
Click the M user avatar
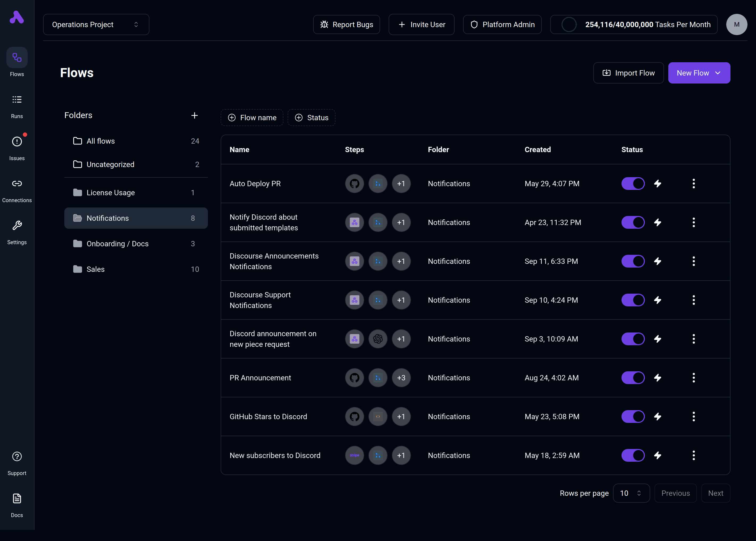click(x=736, y=24)
